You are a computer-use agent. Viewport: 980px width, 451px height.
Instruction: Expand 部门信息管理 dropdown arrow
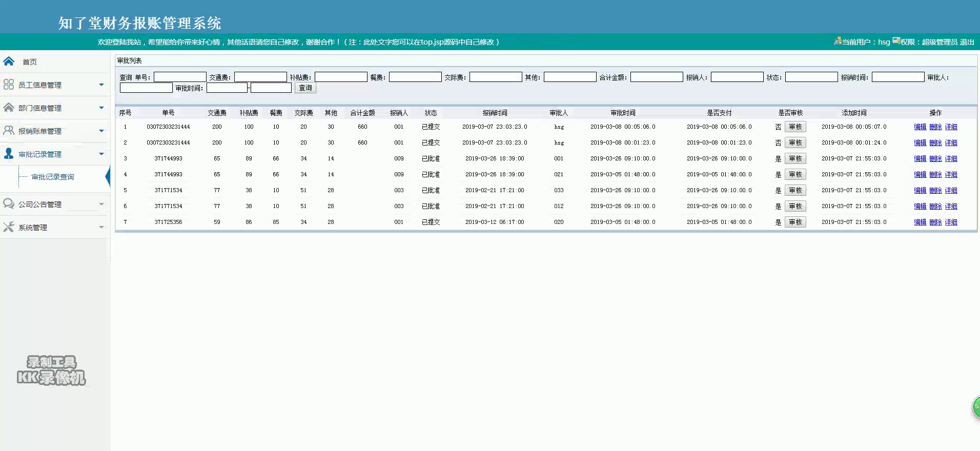pyautogui.click(x=101, y=108)
